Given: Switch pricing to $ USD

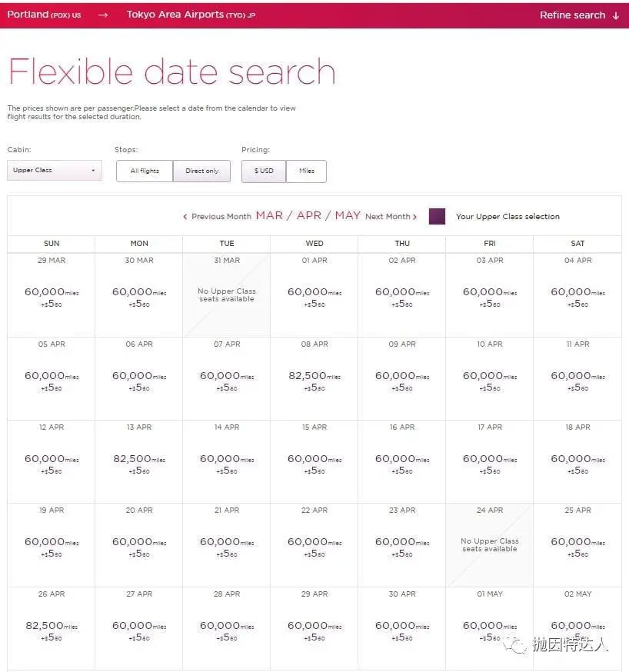Looking at the screenshot, I should tap(264, 171).
